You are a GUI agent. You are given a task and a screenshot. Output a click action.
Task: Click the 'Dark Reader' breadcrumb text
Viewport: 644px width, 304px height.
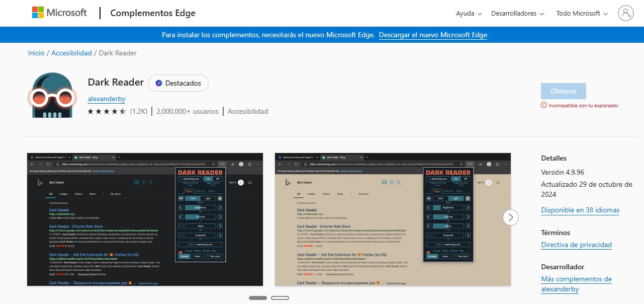tap(118, 53)
